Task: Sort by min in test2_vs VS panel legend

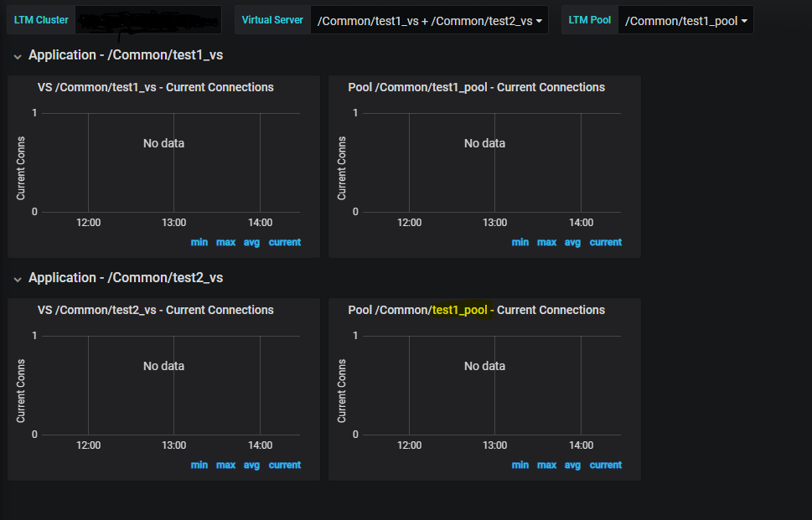Action: tap(199, 465)
